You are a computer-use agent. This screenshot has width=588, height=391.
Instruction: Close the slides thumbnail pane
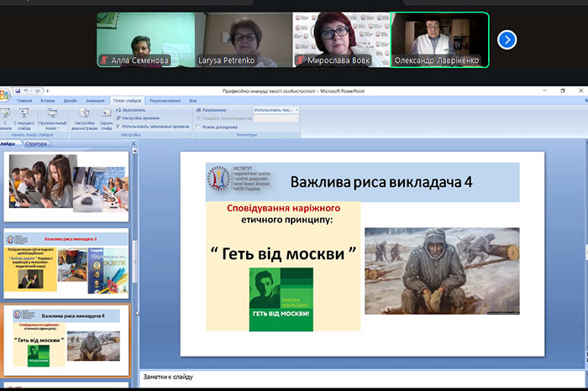[133, 143]
